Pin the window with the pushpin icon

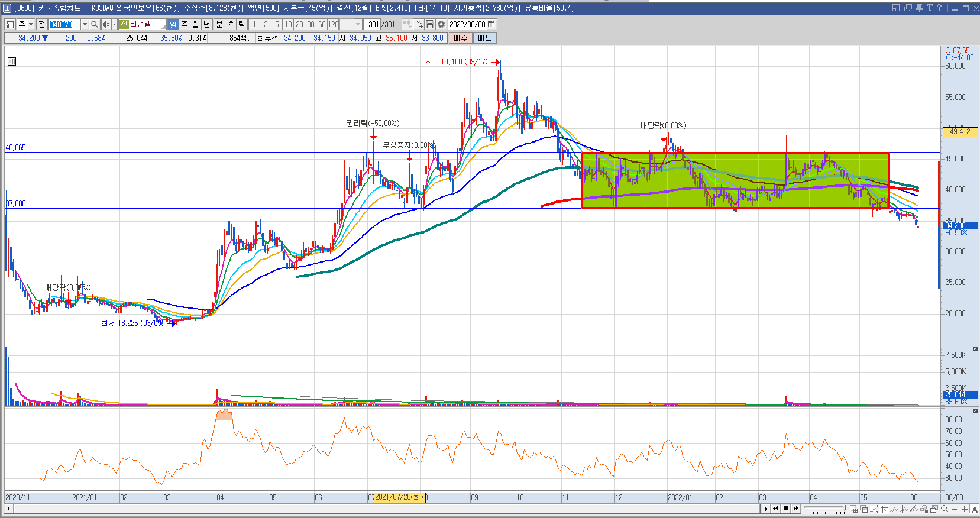click(919, 8)
